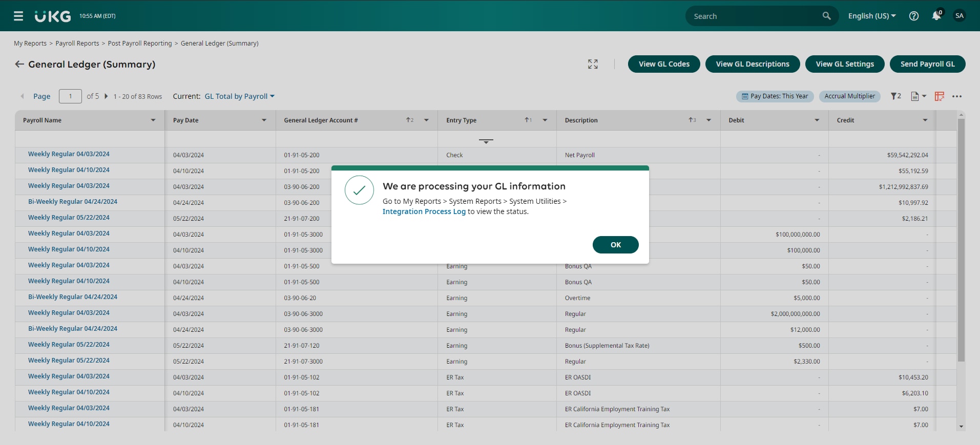Click the Send Payroll GL button
Screen dimensions: 980x445
pos(927,64)
